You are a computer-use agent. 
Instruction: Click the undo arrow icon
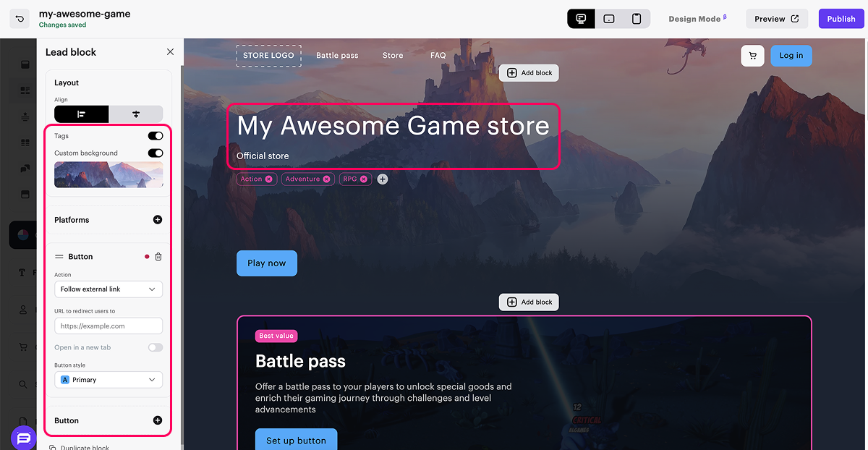(20, 19)
